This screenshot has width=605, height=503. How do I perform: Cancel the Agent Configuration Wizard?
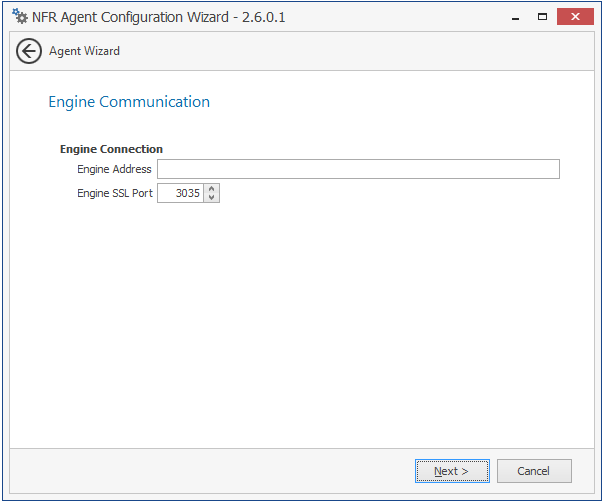(x=533, y=471)
